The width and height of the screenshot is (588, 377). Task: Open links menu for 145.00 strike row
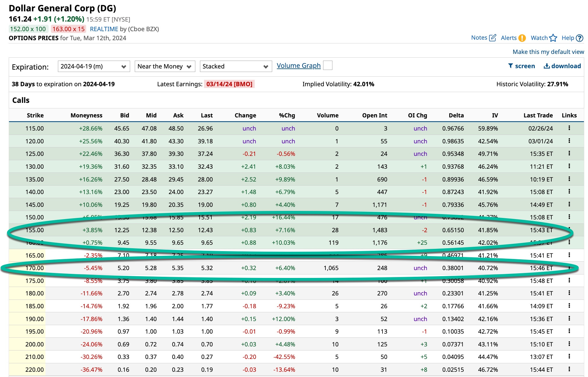(x=569, y=204)
